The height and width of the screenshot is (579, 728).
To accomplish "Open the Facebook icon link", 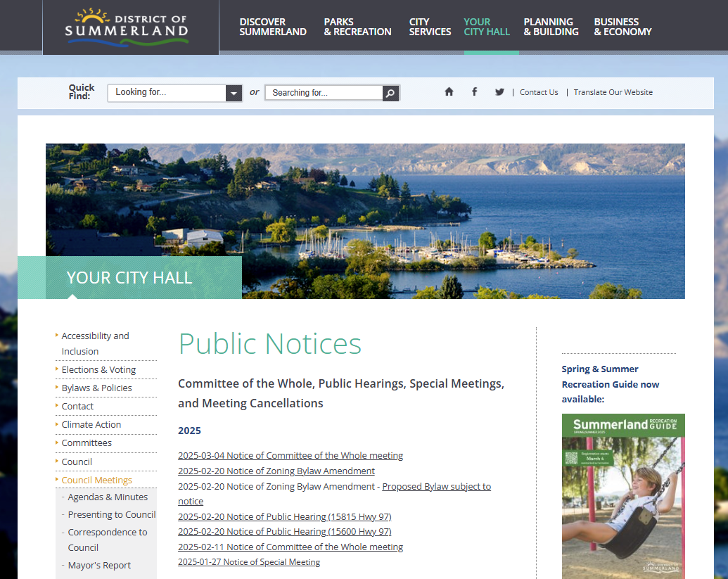I will click(x=474, y=92).
